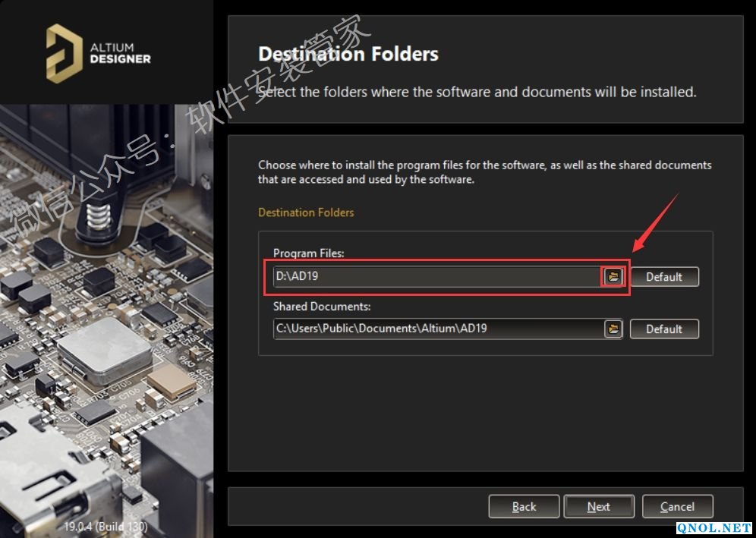Viewport: 756px width, 538px height.
Task: Go Back to the previous step
Action: (x=524, y=507)
